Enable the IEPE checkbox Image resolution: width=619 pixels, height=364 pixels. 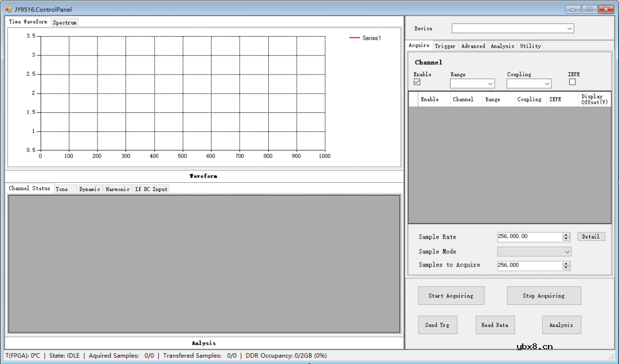pyautogui.click(x=572, y=82)
